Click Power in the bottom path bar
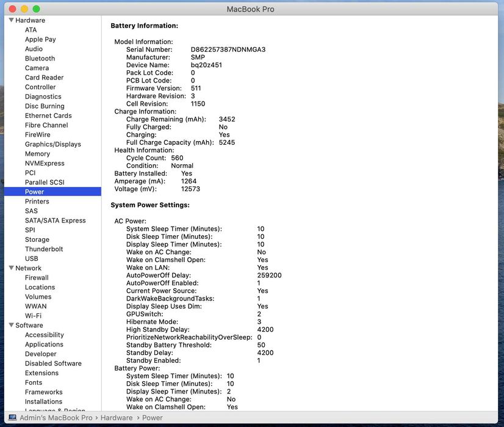504x427 pixels. (x=153, y=418)
